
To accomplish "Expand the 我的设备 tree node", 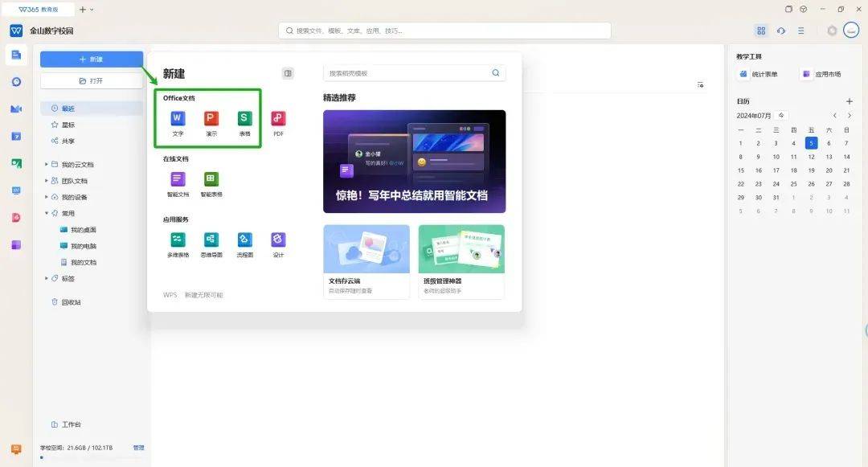I will (47, 197).
